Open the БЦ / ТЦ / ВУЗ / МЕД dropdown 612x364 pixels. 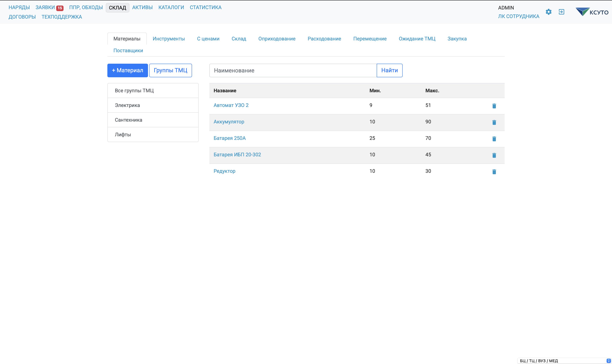(564, 361)
